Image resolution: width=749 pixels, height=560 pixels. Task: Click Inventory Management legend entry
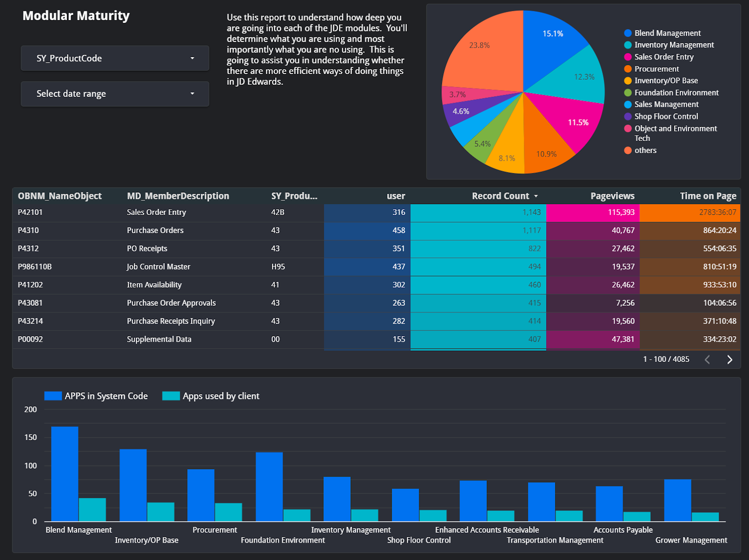click(x=669, y=45)
